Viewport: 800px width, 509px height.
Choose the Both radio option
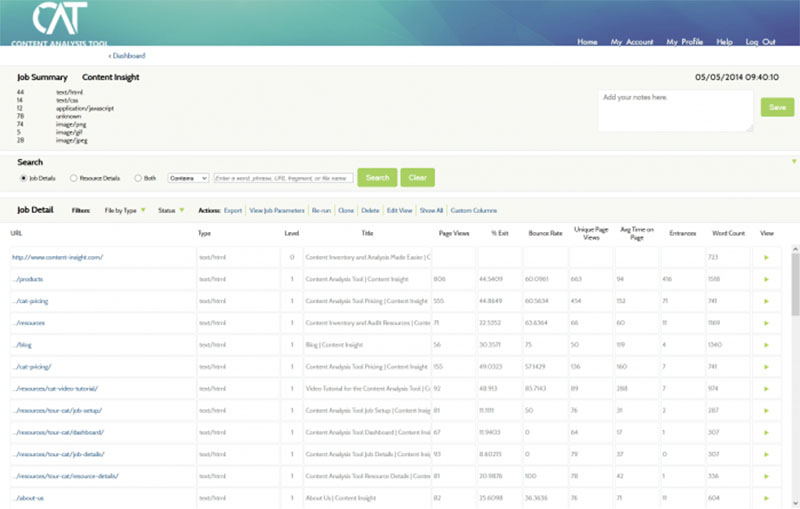(x=138, y=178)
